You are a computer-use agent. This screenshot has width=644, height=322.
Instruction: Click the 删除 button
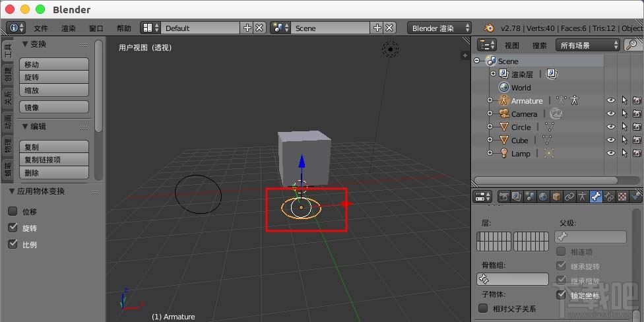coord(54,173)
